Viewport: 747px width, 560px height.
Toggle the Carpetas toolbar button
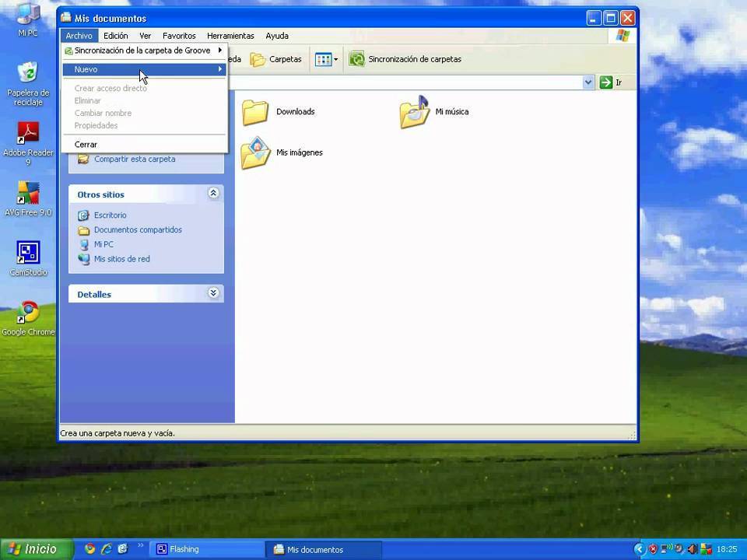pos(276,59)
